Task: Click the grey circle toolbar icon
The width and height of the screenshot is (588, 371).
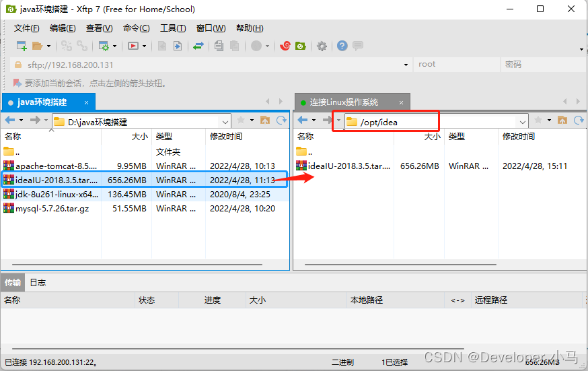Action: (x=256, y=46)
